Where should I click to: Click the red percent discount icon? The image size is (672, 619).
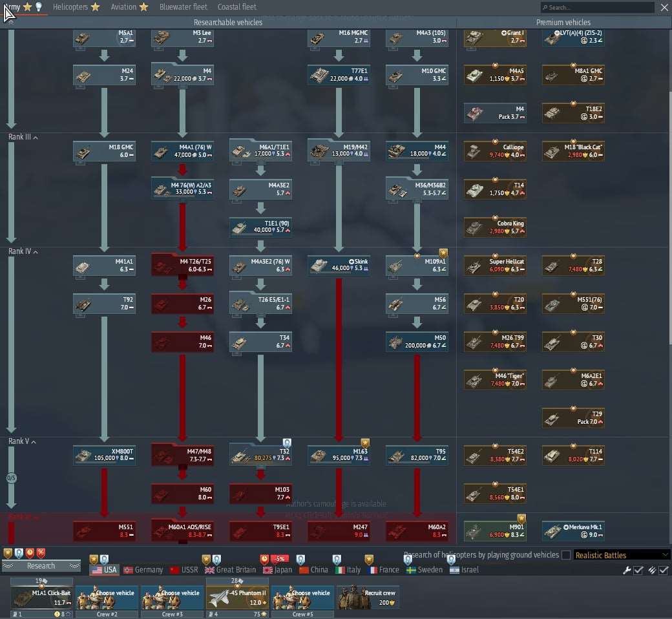click(x=41, y=553)
